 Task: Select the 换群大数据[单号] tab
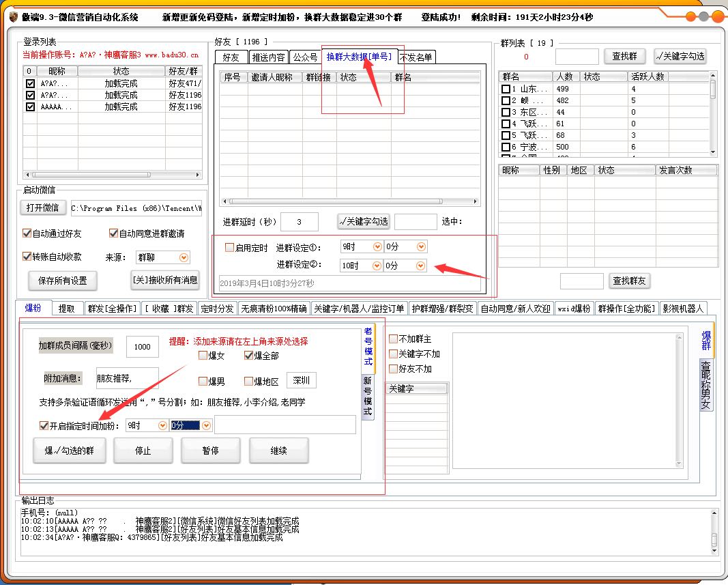[x=359, y=57]
